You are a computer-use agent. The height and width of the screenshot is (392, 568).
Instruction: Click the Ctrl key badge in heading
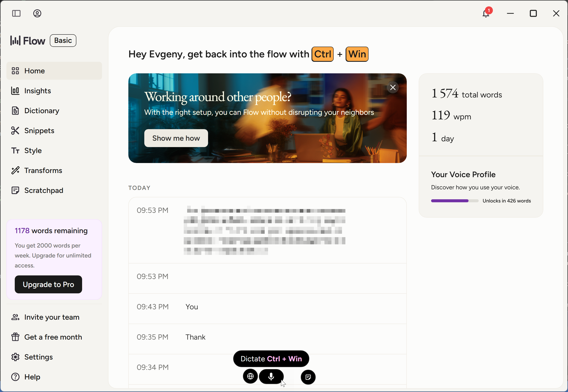pyautogui.click(x=322, y=54)
